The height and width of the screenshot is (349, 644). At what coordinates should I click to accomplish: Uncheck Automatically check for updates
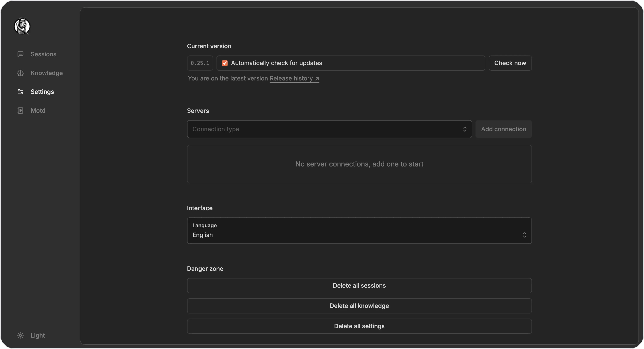pyautogui.click(x=225, y=63)
